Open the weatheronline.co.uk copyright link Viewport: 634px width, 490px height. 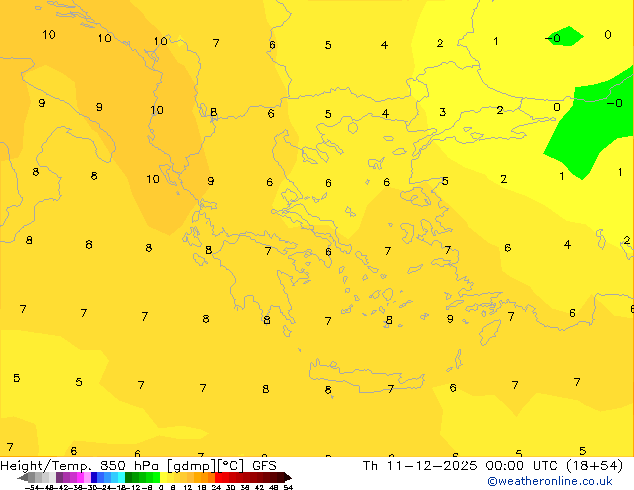tap(549, 481)
